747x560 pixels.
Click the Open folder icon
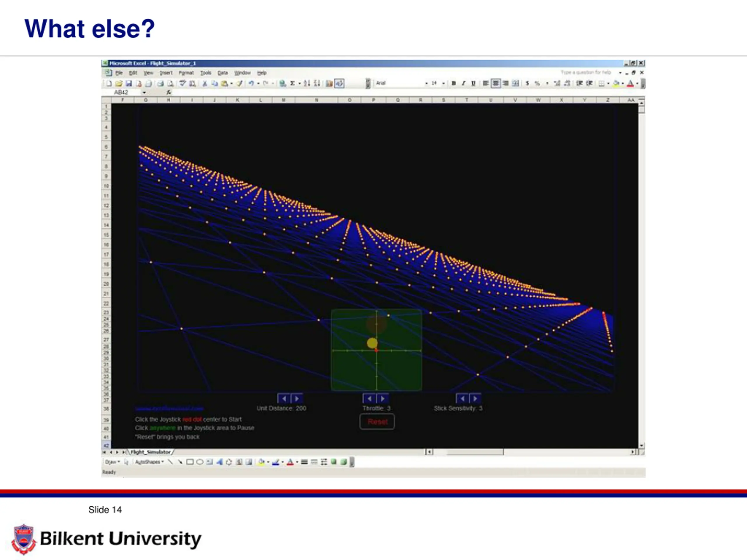click(118, 83)
